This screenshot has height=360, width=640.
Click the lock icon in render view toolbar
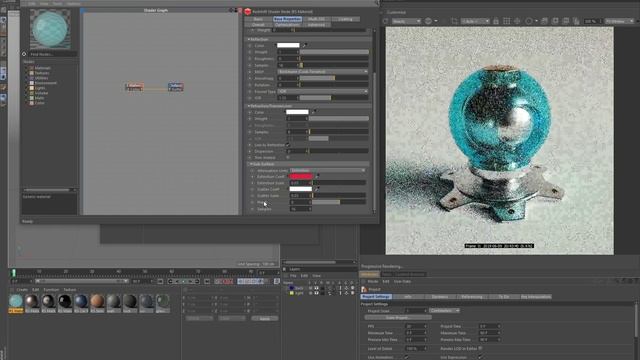(x=496, y=21)
